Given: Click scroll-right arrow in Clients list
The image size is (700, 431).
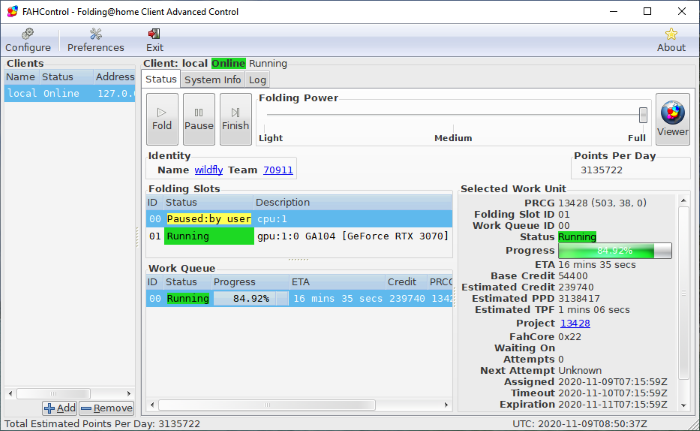Looking at the screenshot, I should (129, 393).
